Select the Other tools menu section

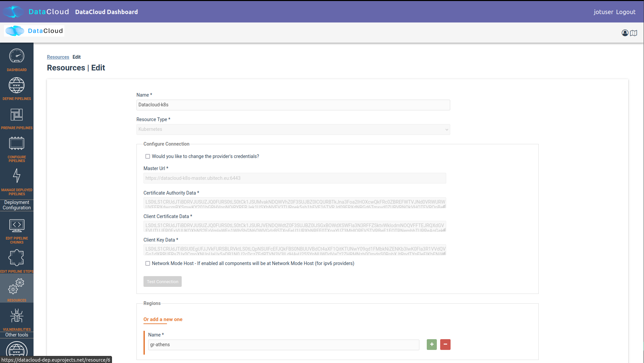click(x=17, y=335)
